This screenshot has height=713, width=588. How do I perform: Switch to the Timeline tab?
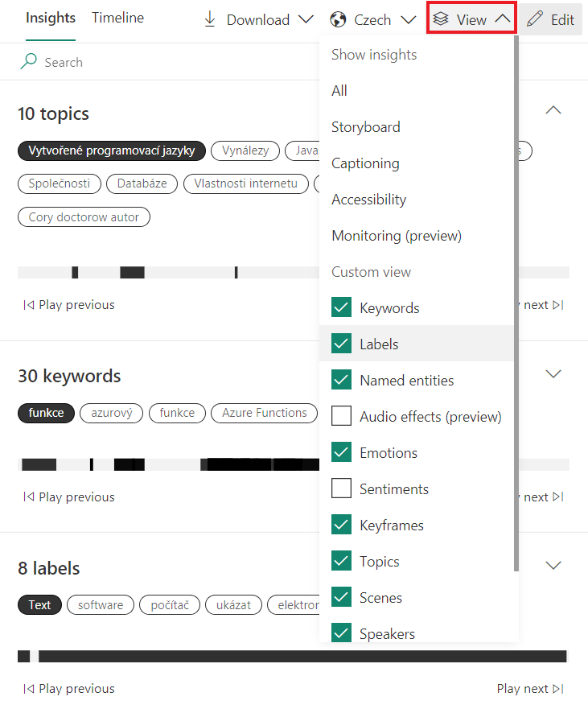click(x=117, y=18)
